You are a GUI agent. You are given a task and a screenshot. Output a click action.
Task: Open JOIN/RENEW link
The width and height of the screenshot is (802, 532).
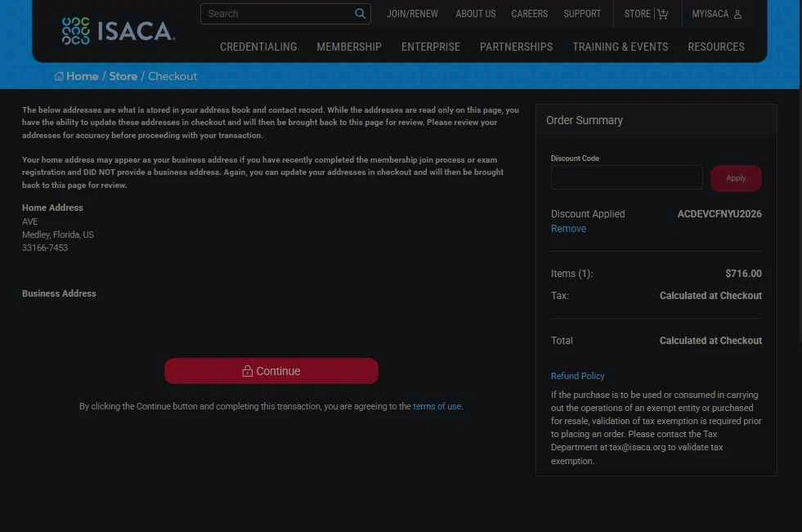412,14
